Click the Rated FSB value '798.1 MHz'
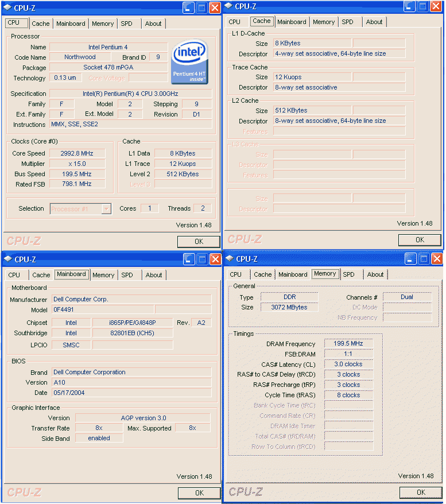Viewport: 446px width, 504px height. (x=77, y=184)
